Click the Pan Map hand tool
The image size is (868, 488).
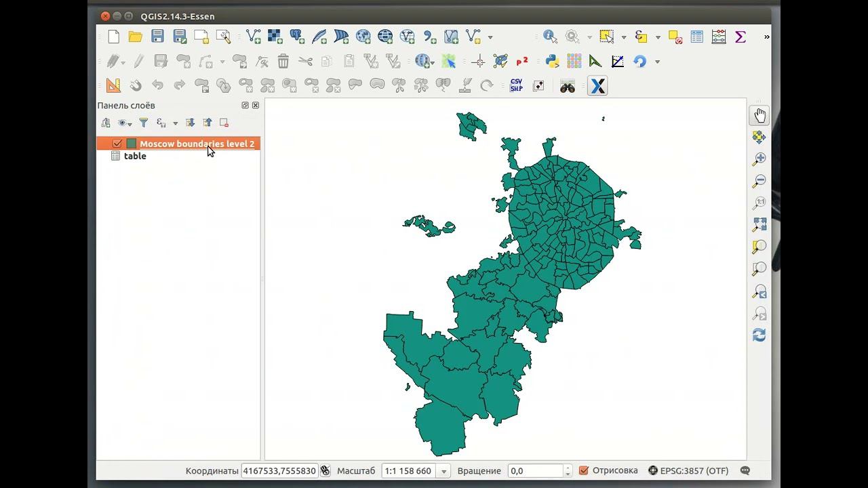(759, 116)
